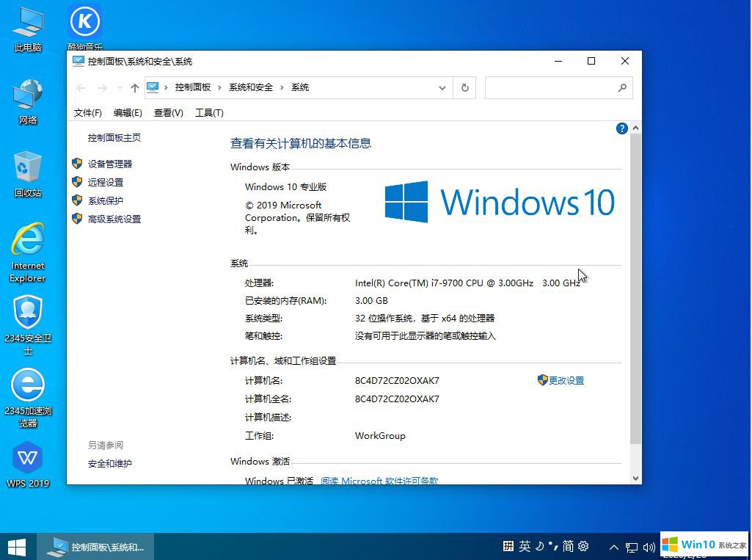752x560 pixels.
Task: Click the Windows 10 专业版 text
Action: pos(286,186)
